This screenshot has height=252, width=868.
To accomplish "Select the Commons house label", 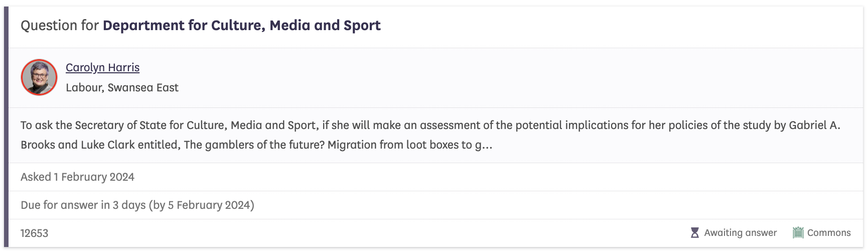I will 829,233.
